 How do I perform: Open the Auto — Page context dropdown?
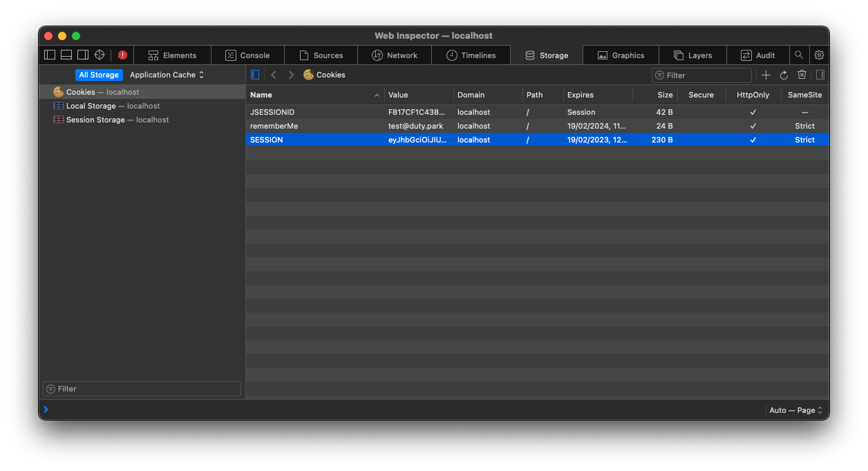click(796, 410)
